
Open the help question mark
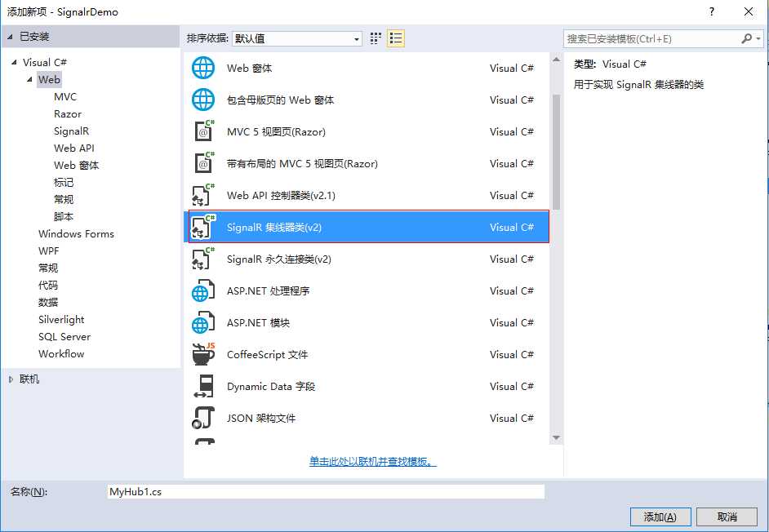(712, 11)
